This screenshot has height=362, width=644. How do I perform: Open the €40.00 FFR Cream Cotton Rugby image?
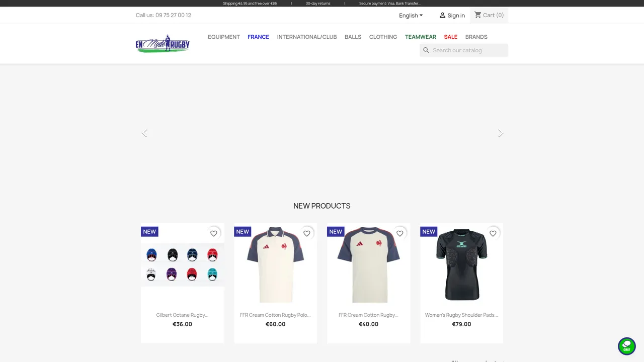(x=368, y=265)
